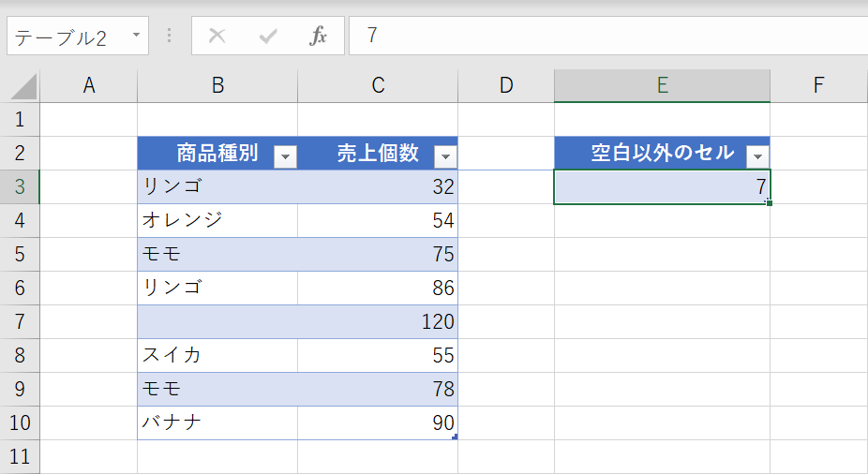Click the Name Box showing テーブル2
Image resolution: width=868 pixels, height=474 pixels.
(x=78, y=36)
